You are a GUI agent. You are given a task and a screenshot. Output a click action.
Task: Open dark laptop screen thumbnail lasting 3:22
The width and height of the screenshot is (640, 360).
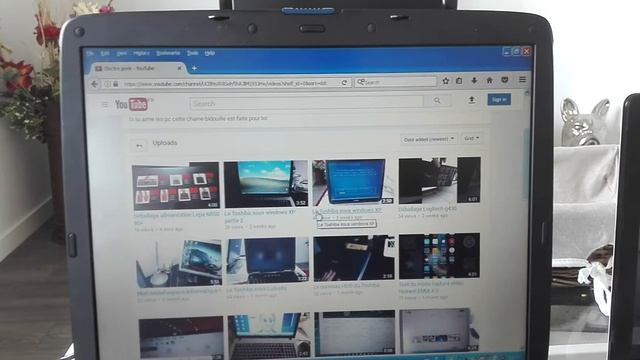click(268, 260)
